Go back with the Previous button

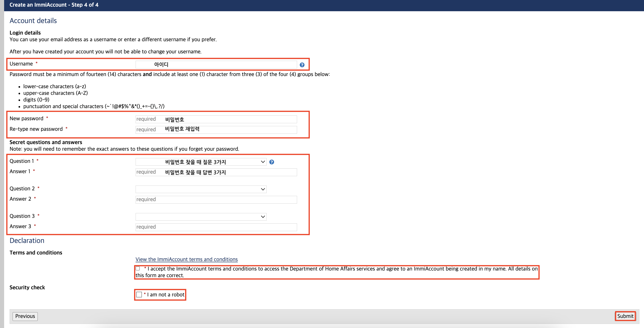pyautogui.click(x=25, y=316)
